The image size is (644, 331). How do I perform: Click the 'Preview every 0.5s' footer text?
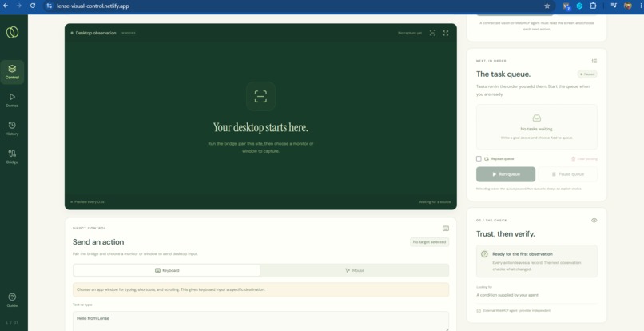[89, 202]
